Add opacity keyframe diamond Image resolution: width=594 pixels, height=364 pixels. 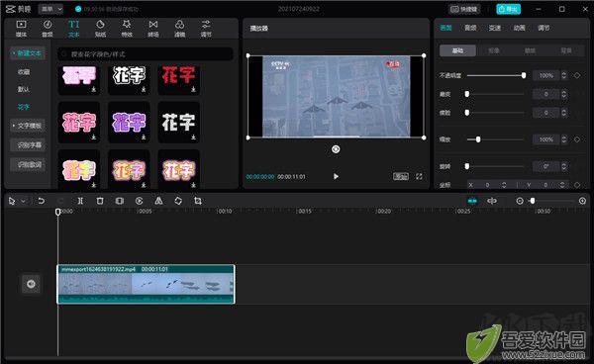577,76
